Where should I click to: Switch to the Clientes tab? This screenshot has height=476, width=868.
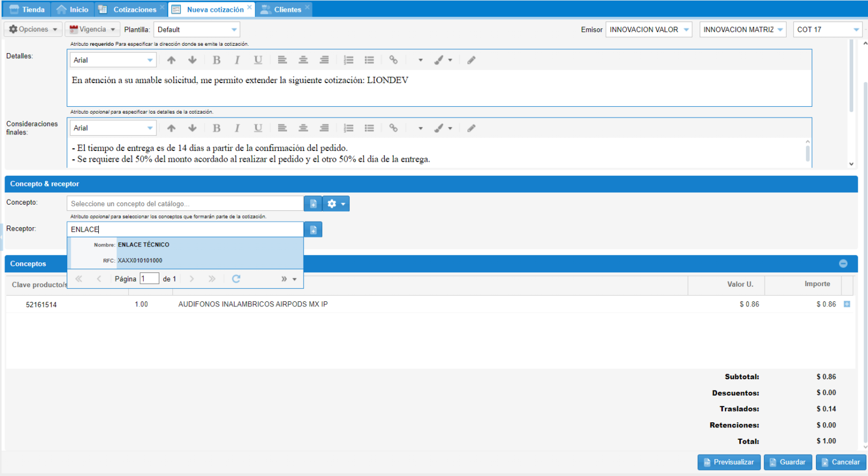coord(287,10)
